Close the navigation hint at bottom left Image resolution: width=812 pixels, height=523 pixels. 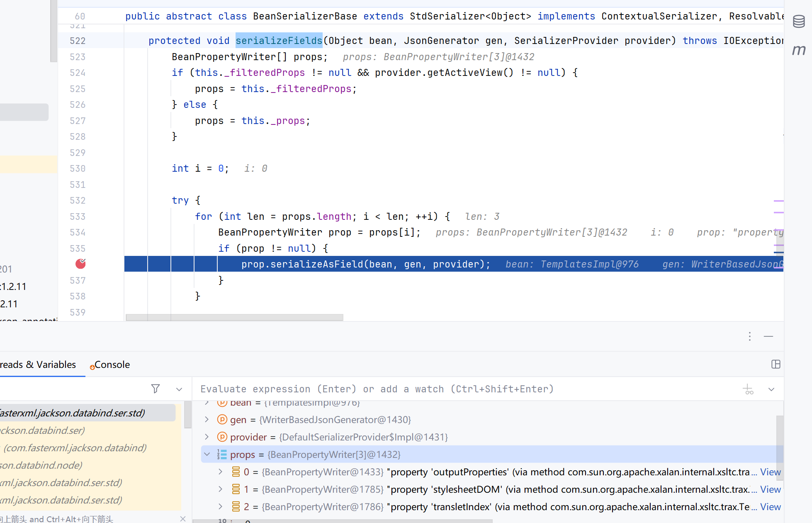pyautogui.click(x=183, y=519)
